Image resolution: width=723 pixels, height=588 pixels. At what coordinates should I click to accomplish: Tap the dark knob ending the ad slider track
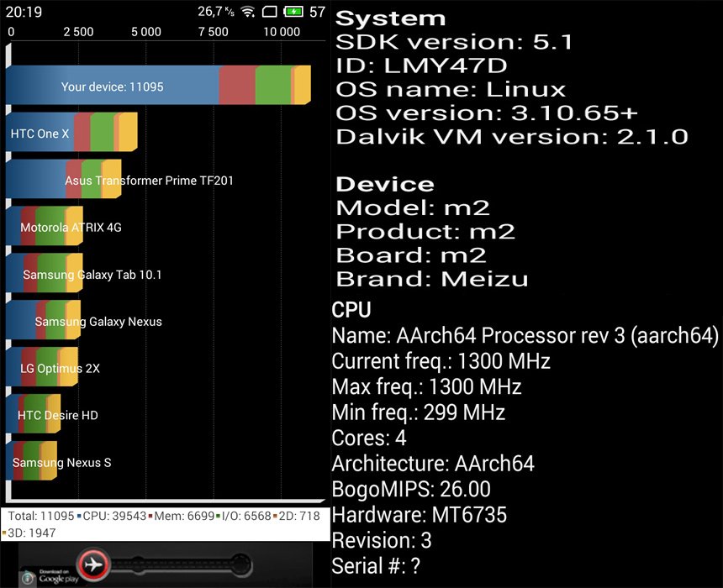click(240, 564)
